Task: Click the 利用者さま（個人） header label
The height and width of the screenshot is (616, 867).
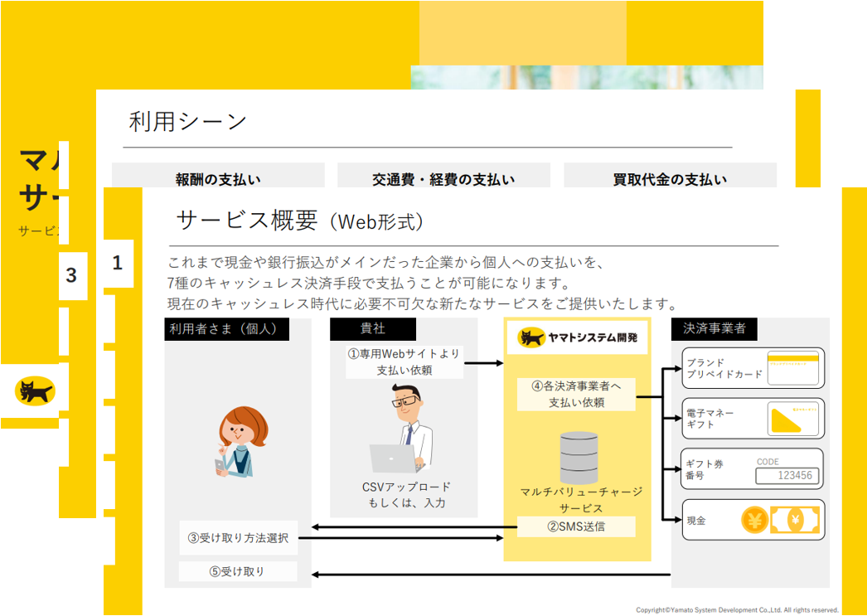Action: coord(228,328)
